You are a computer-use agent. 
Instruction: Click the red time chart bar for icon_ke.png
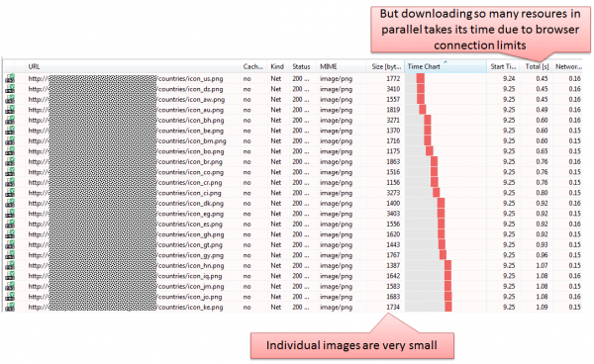pos(448,308)
